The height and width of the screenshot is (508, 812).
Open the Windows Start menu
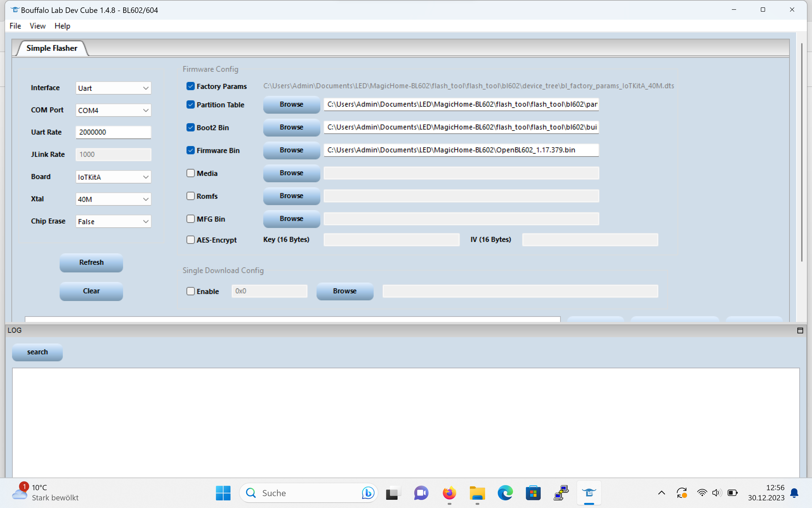(223, 493)
